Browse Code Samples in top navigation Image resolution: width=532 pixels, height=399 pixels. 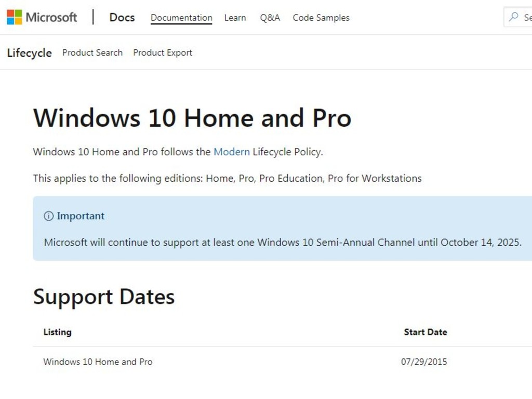click(321, 18)
